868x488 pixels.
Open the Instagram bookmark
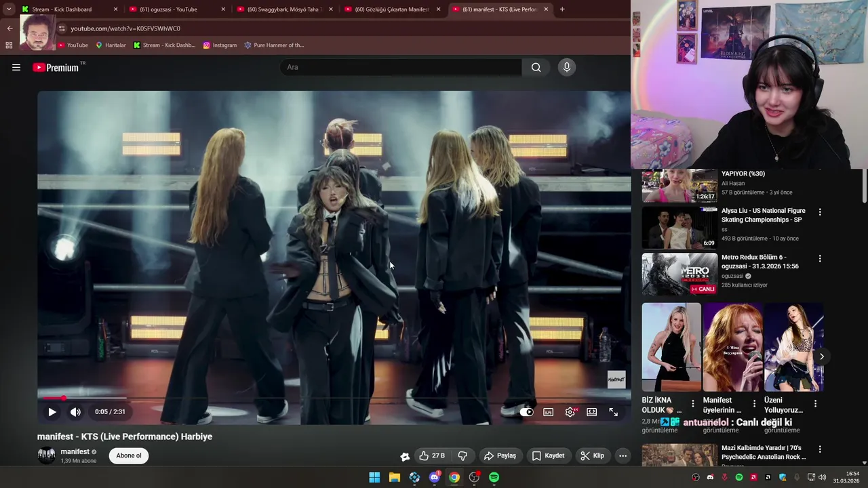220,45
